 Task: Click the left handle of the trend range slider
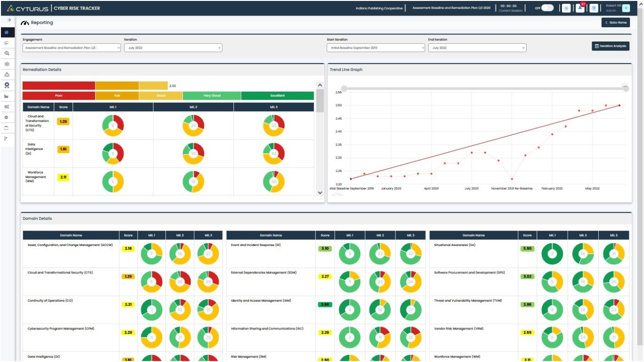coord(344,89)
